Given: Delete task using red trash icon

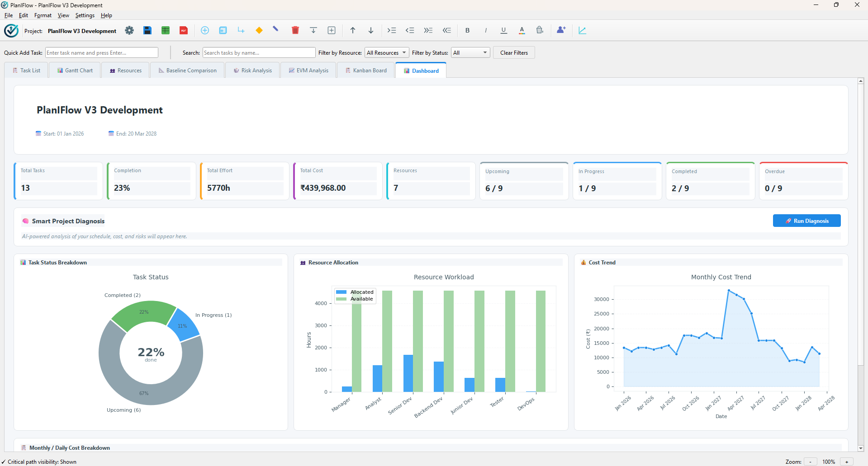Looking at the screenshot, I should click(x=295, y=30).
